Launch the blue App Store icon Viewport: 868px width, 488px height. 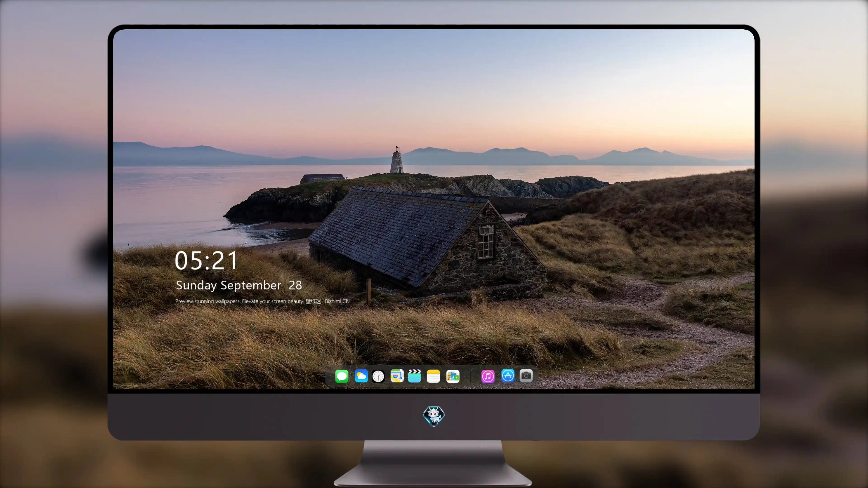point(508,375)
